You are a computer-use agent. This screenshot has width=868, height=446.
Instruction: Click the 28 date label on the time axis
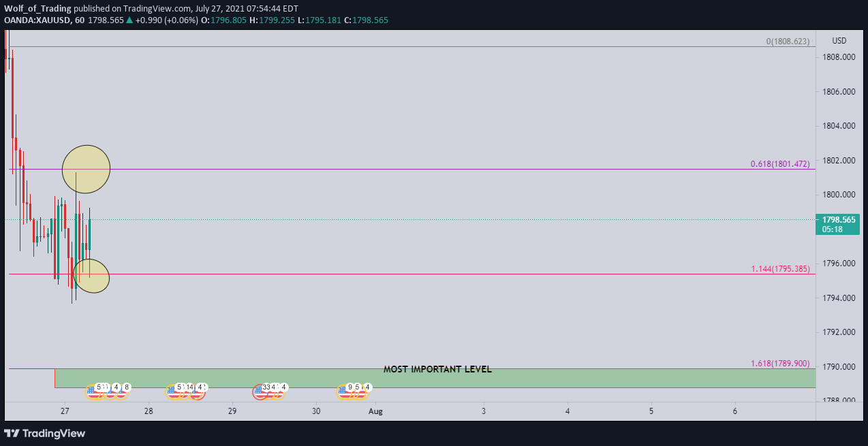[x=149, y=411]
